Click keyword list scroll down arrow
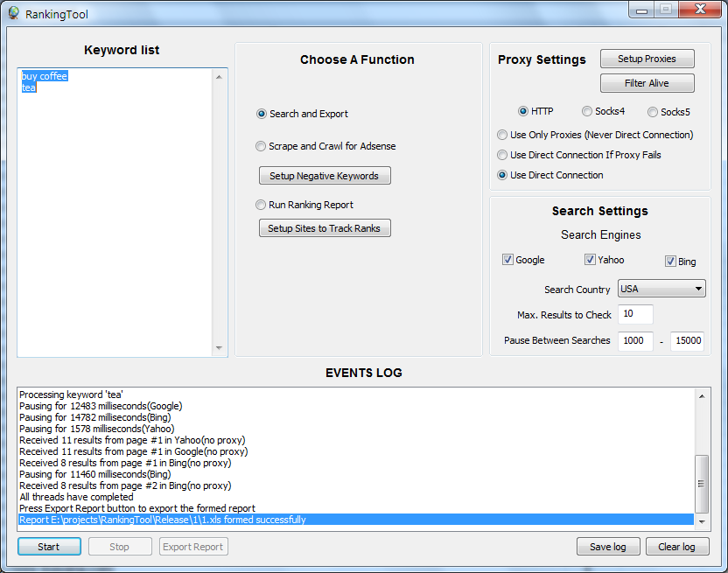 [219, 348]
